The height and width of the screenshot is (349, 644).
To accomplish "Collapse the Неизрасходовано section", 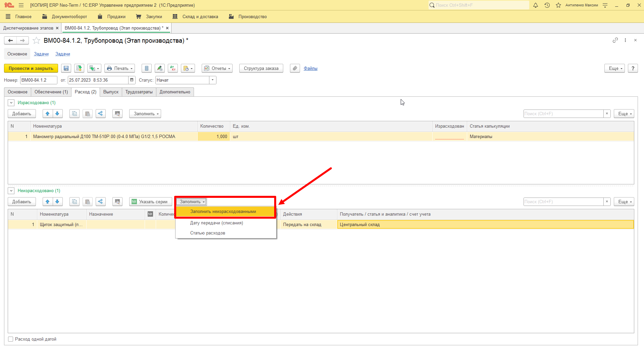I will [11, 191].
